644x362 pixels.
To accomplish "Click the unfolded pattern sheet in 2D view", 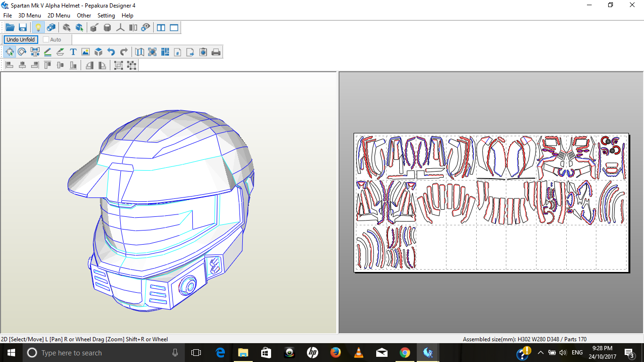I will 491,203.
